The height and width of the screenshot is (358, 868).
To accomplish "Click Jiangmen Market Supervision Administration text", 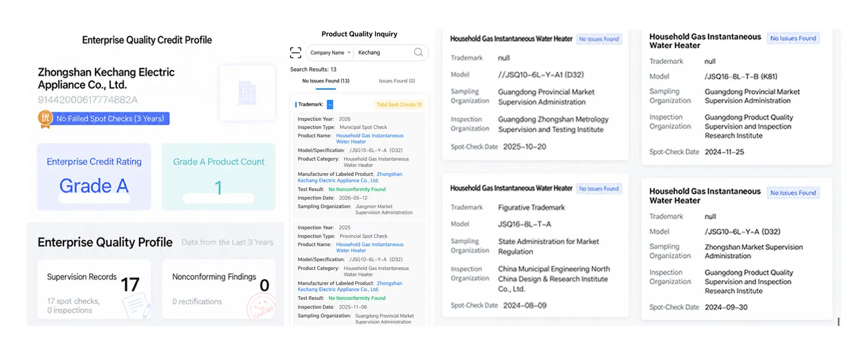I will pos(384,210).
